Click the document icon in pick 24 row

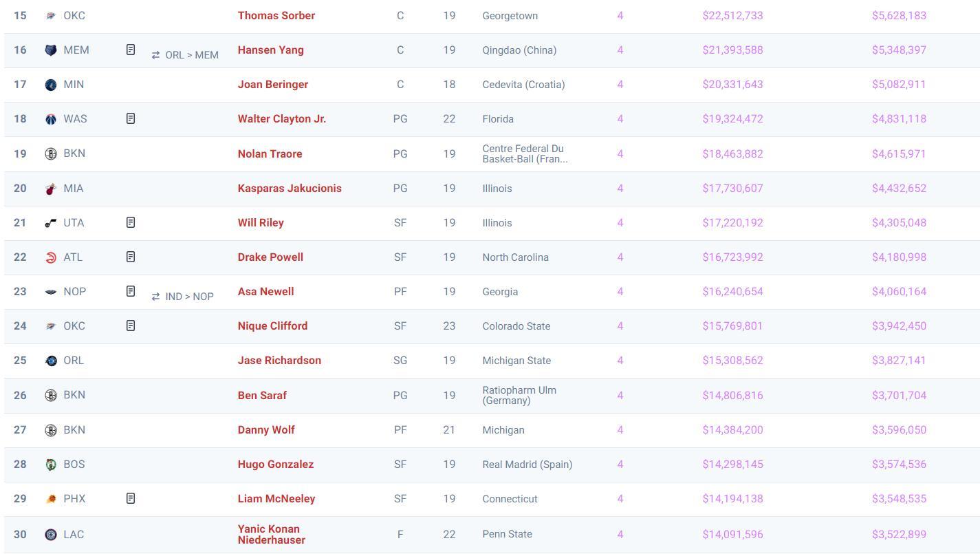(x=131, y=326)
